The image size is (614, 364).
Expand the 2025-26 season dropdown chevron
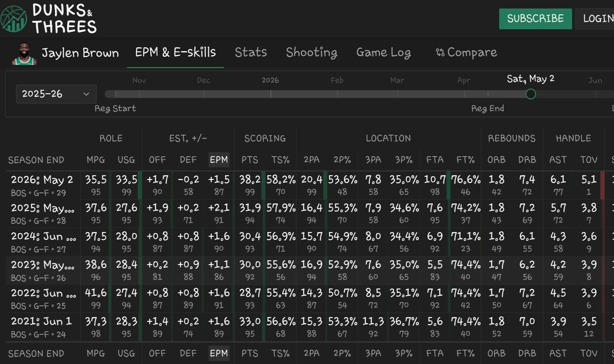[x=86, y=94]
